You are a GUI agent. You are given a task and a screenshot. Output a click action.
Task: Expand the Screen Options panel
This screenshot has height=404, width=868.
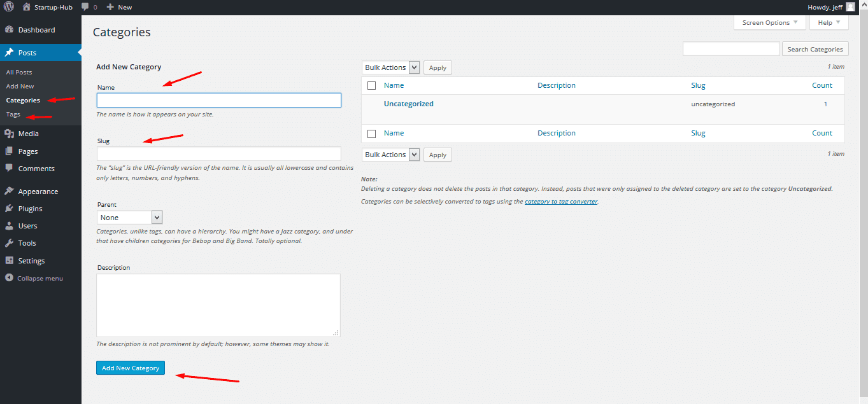pos(769,23)
